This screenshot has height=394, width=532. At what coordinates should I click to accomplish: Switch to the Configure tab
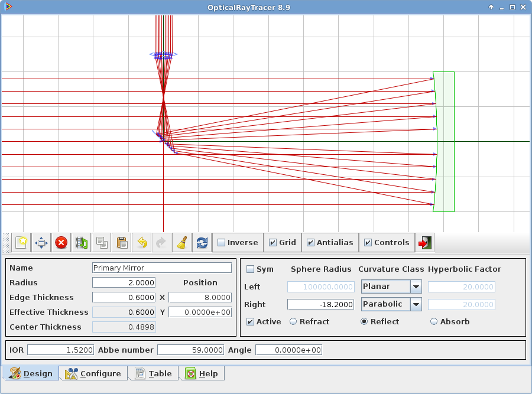pyautogui.click(x=93, y=374)
